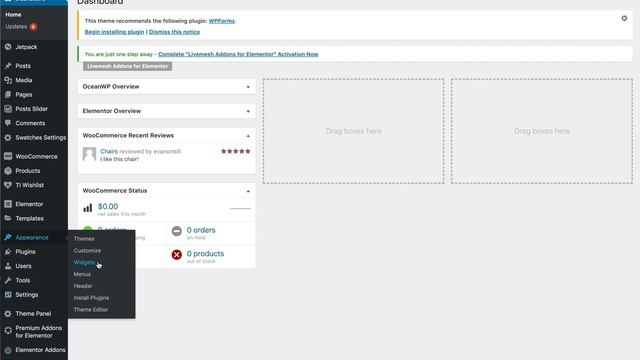Image resolution: width=640 pixels, height=360 pixels.
Task: Click the Updates count badge
Action: [33, 27]
